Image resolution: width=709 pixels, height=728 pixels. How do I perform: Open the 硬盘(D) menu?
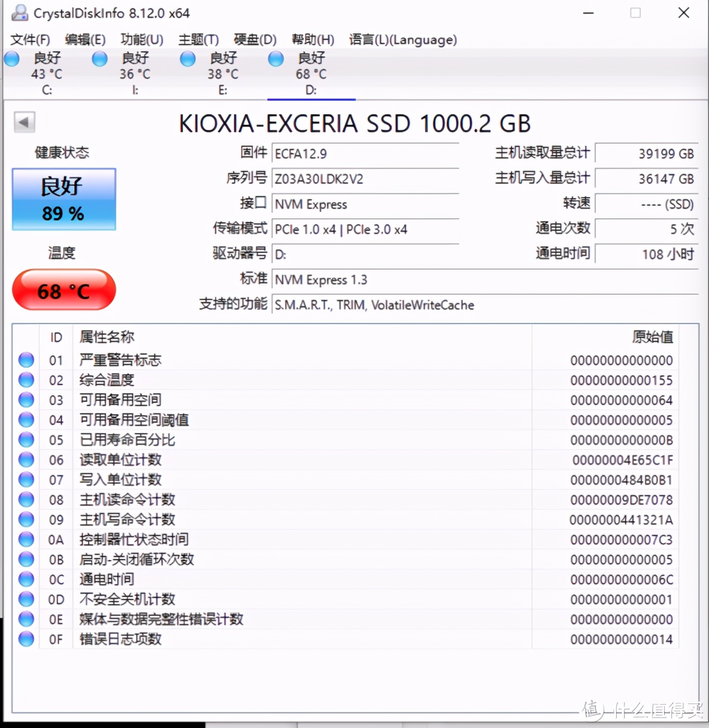[x=255, y=39]
